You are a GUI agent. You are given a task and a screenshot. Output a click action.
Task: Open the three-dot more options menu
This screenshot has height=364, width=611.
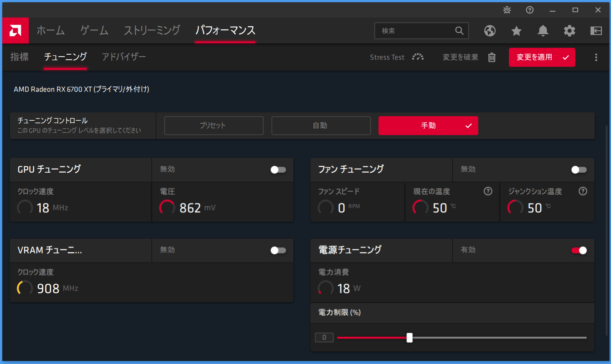tap(596, 57)
